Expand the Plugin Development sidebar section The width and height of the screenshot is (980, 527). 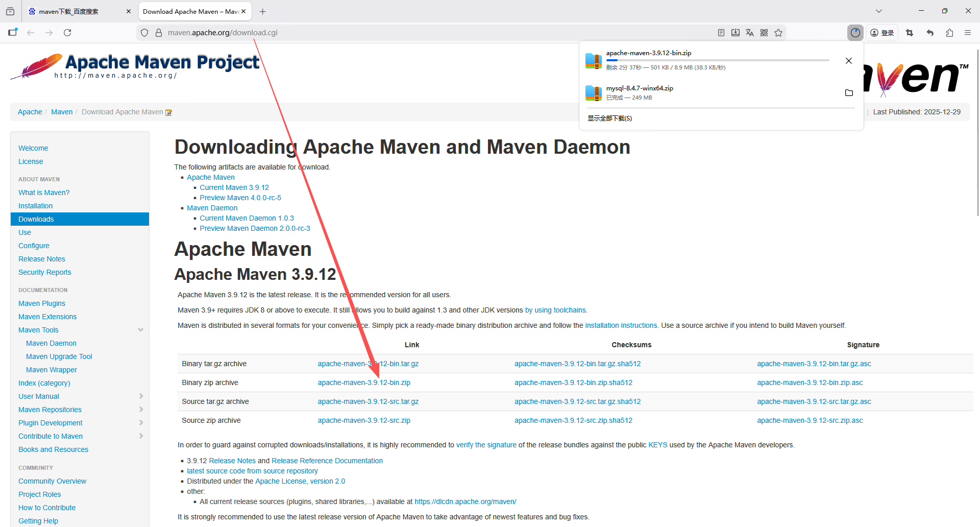coord(141,423)
